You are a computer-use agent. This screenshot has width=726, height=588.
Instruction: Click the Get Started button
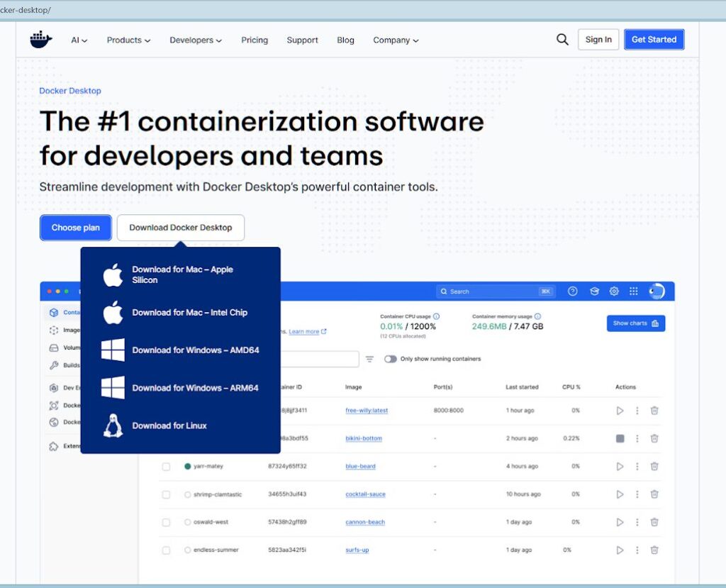pyautogui.click(x=654, y=40)
